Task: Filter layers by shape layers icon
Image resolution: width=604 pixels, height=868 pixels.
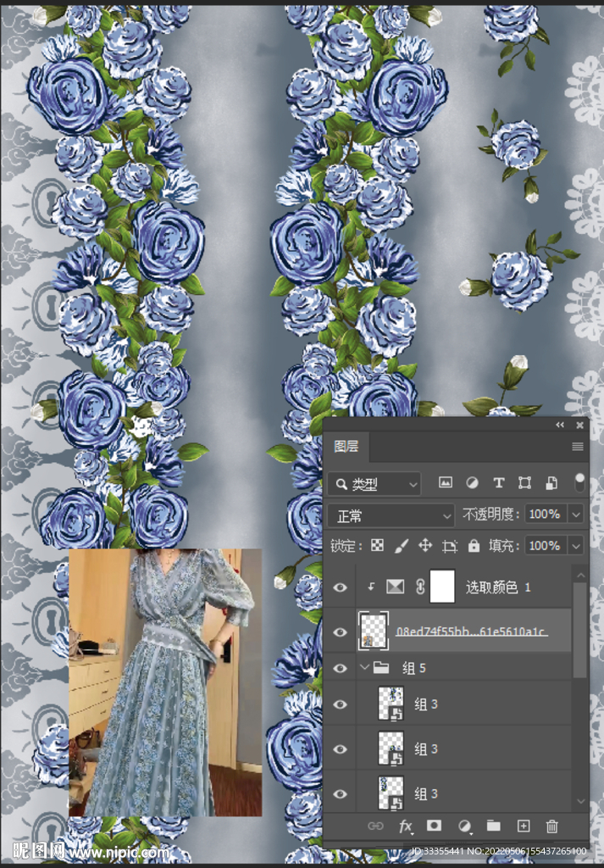Action: click(525, 482)
